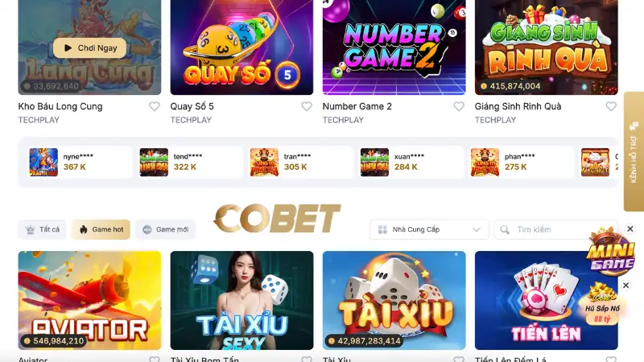Click the Chơi Ngay play button
Screen dimensions: 644x362
[89, 48]
